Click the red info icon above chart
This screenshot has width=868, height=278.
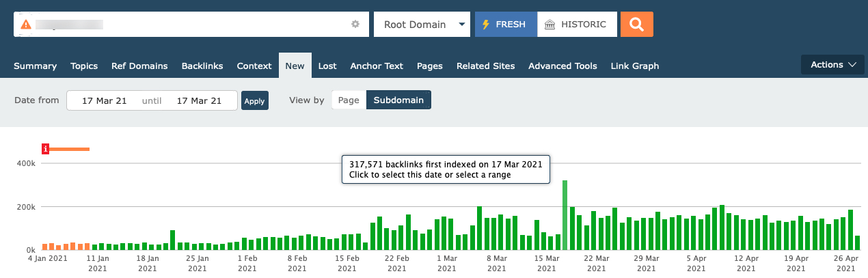(x=45, y=149)
